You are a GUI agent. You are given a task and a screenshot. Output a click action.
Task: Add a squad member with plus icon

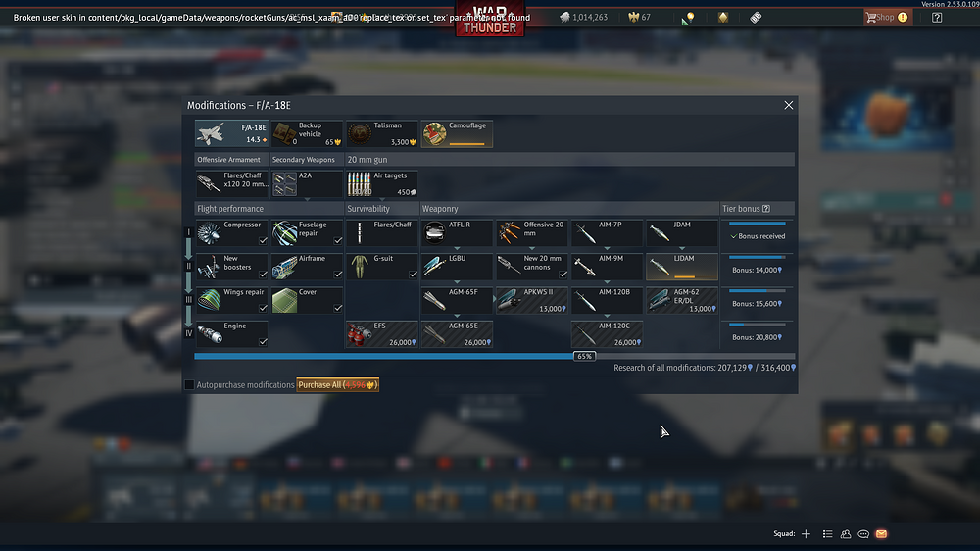click(807, 534)
